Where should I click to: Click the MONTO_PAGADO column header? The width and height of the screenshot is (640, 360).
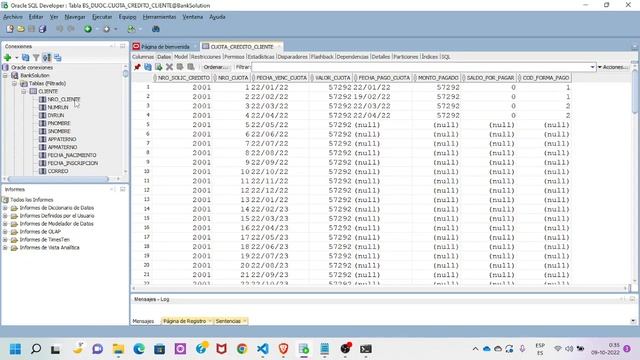pyautogui.click(x=437, y=78)
